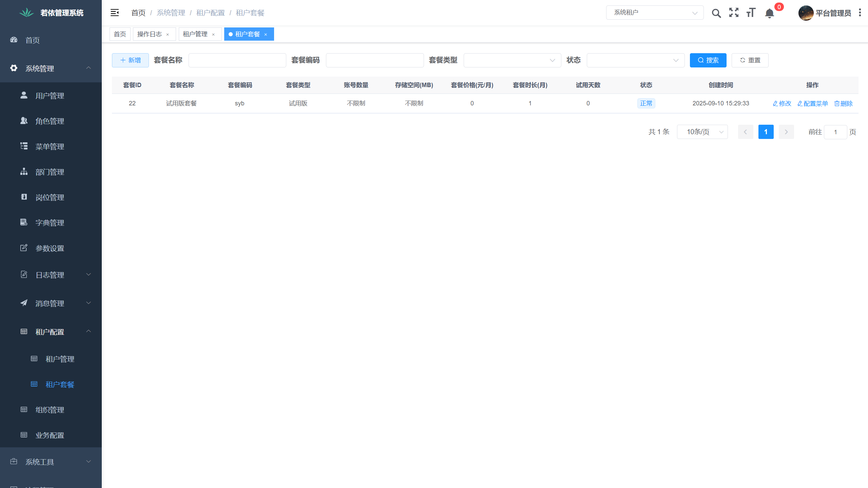
Task: Click the font size adjustment icon
Action: click(750, 13)
